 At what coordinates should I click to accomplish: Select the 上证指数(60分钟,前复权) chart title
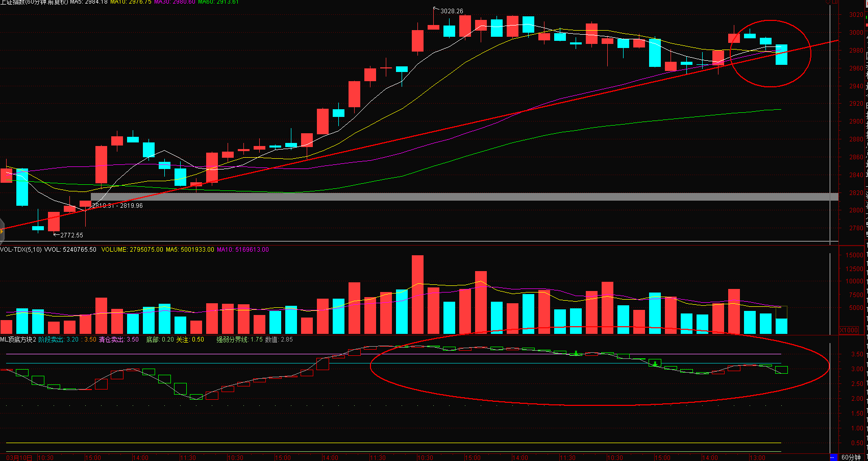[34, 2]
